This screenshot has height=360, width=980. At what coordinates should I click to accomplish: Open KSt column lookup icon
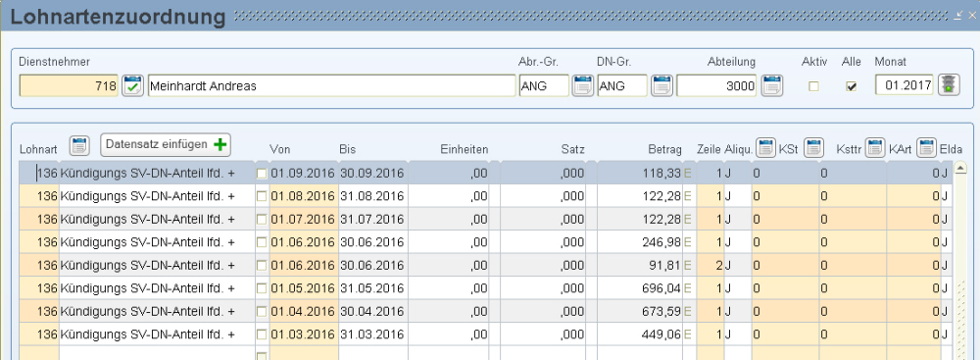(x=813, y=148)
